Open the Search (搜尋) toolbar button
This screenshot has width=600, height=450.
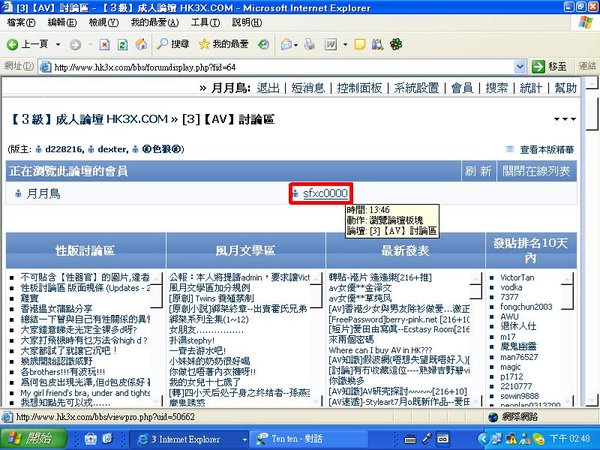[170, 44]
